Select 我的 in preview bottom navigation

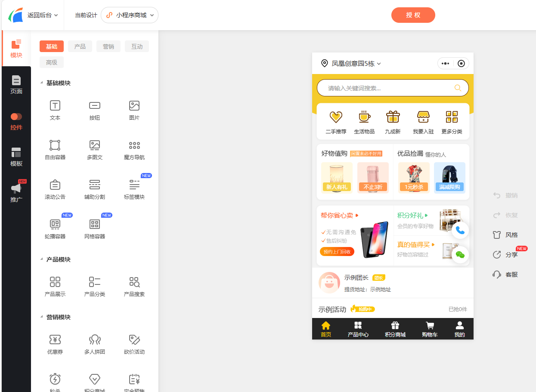[x=460, y=329]
